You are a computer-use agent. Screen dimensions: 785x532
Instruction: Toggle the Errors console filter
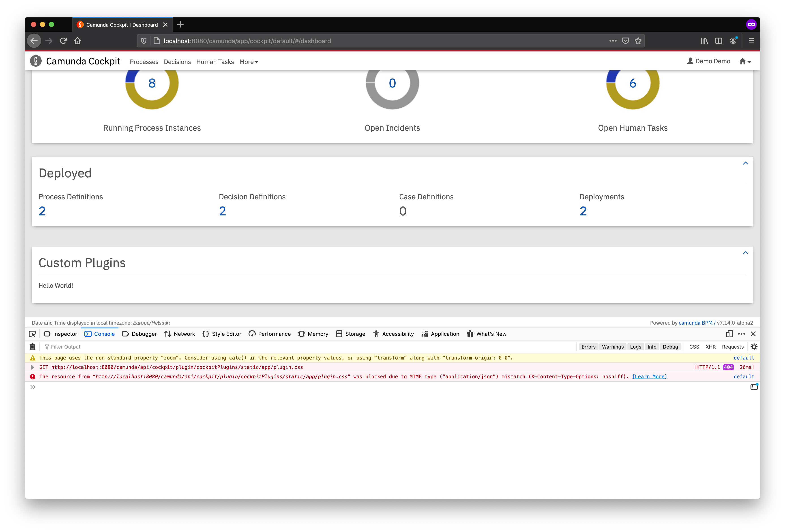click(x=588, y=347)
